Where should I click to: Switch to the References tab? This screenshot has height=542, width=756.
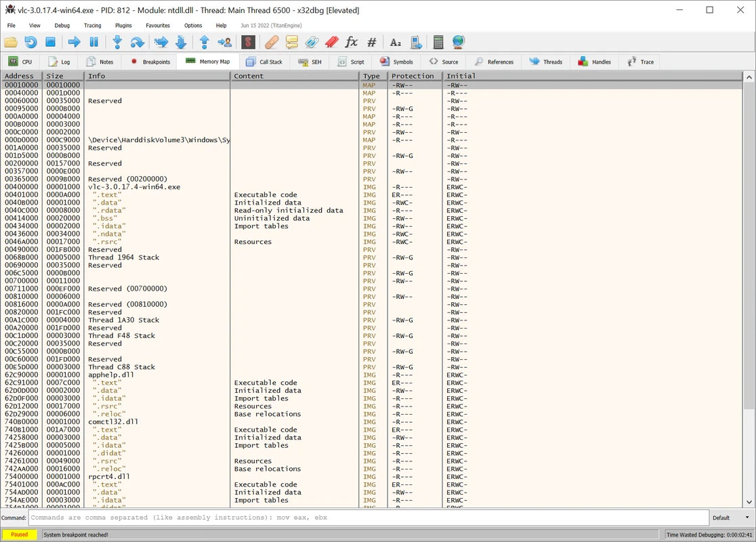(495, 62)
